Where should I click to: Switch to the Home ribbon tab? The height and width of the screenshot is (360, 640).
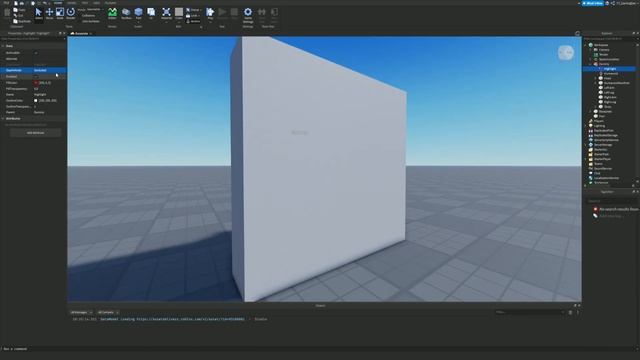tap(58, 3)
